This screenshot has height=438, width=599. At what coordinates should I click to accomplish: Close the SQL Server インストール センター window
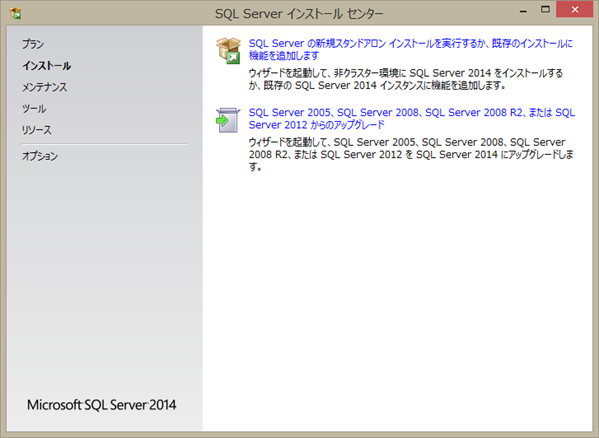[575, 10]
